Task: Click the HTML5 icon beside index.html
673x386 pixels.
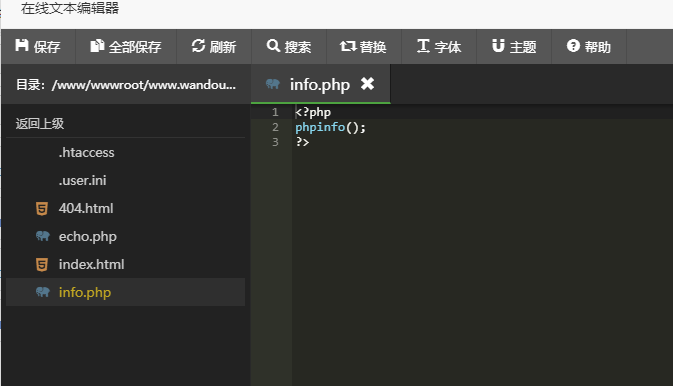Action: point(42,264)
